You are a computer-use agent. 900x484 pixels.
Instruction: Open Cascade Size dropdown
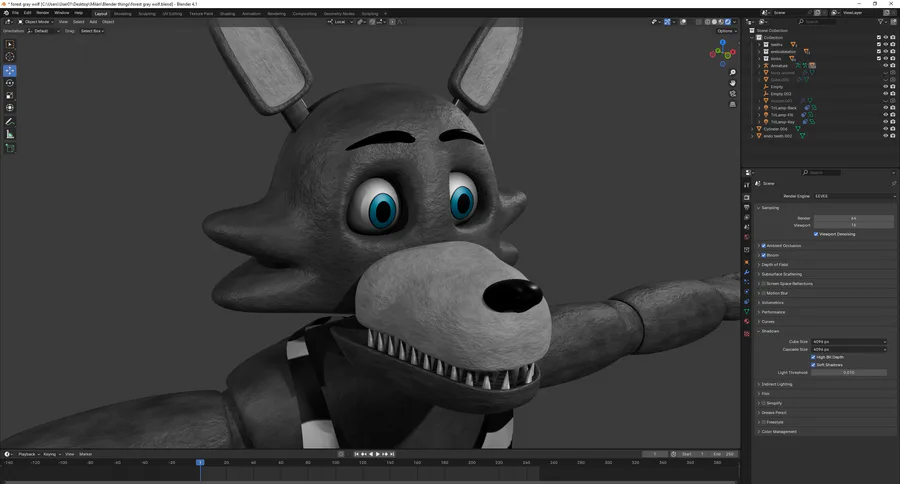849,349
